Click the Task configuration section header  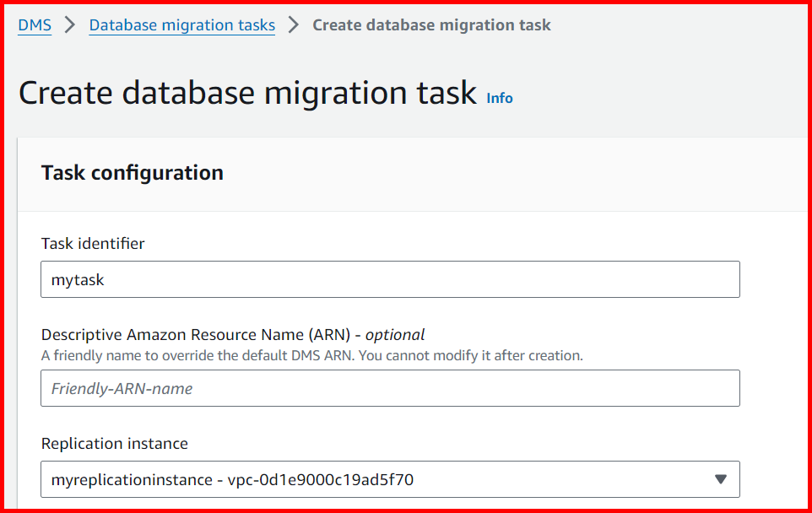coord(132,172)
